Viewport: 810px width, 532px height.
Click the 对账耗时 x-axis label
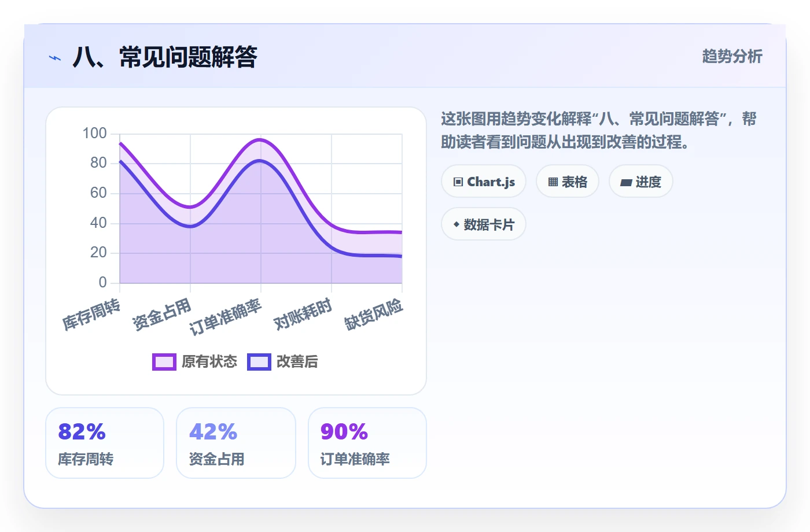coord(303,315)
